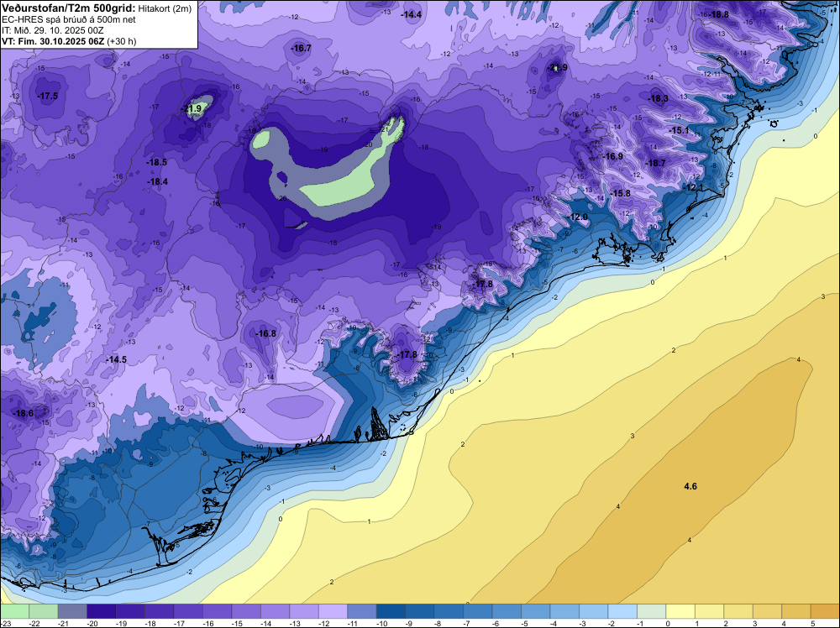This screenshot has width=840, height=628.
Task: Select the dark blue legend swatch labeled -10
Action: point(391,612)
